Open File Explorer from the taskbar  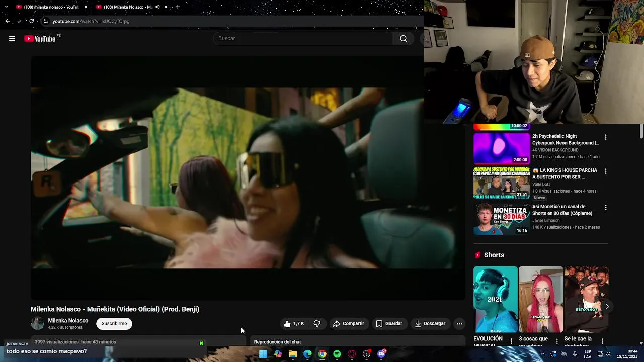click(x=293, y=354)
